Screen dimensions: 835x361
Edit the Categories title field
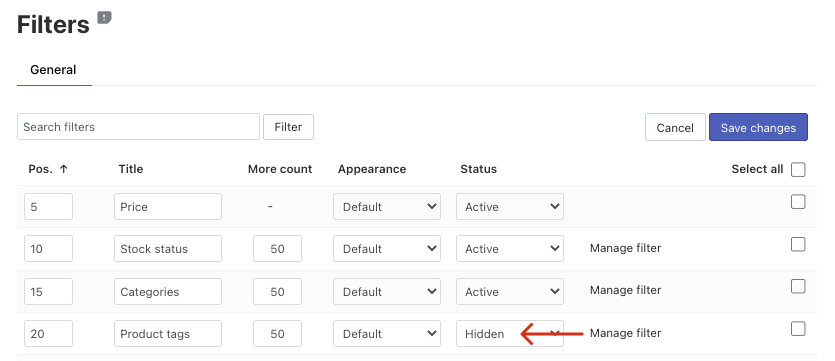point(168,291)
